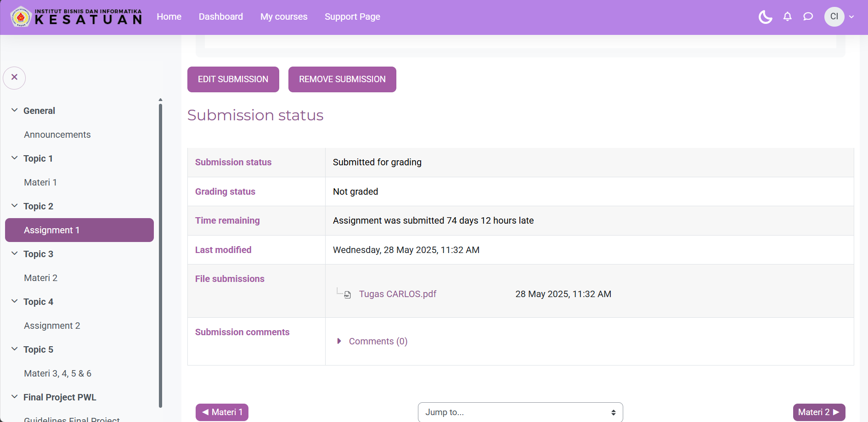The image size is (868, 422).
Task: Click the Remove Submission button
Action: pyautogui.click(x=342, y=79)
